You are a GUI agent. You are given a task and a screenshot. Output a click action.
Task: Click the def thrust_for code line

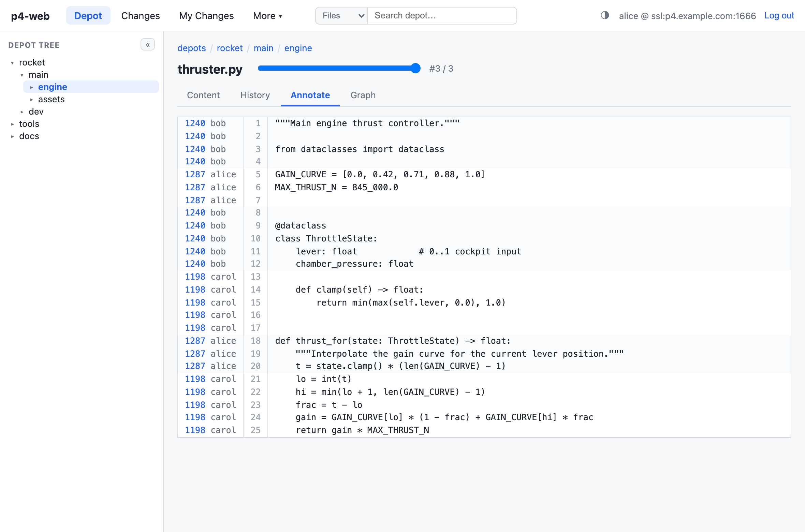(393, 341)
